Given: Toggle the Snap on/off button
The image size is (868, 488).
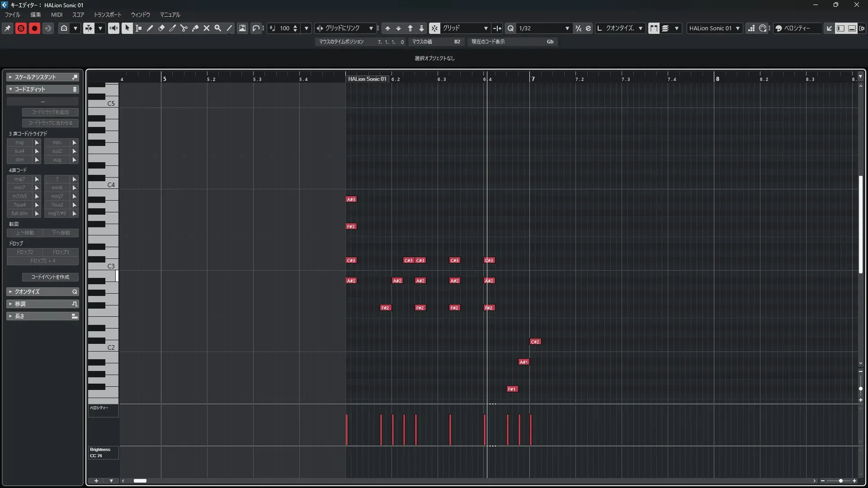Looking at the screenshot, I should point(434,28).
